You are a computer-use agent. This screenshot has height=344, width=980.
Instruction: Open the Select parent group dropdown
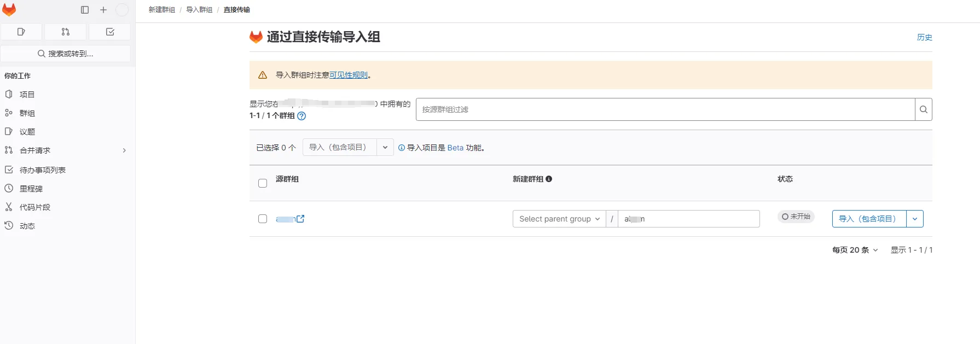pyautogui.click(x=559, y=219)
